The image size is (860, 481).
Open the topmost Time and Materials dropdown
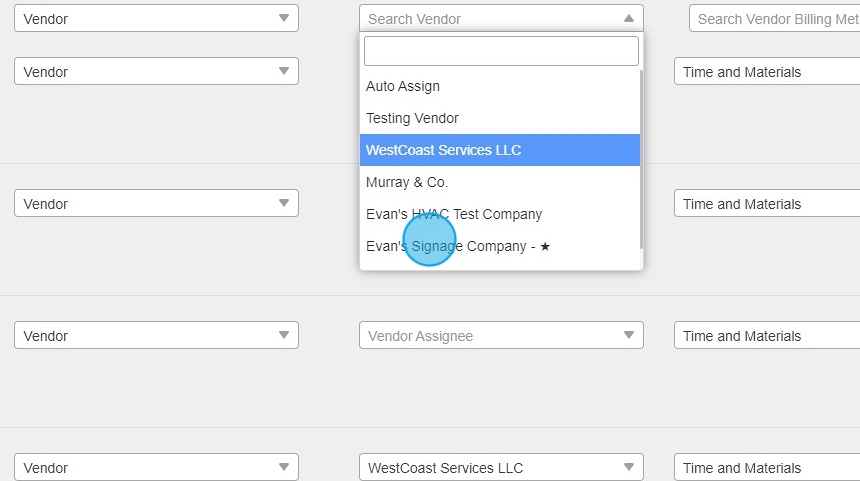coord(766,72)
